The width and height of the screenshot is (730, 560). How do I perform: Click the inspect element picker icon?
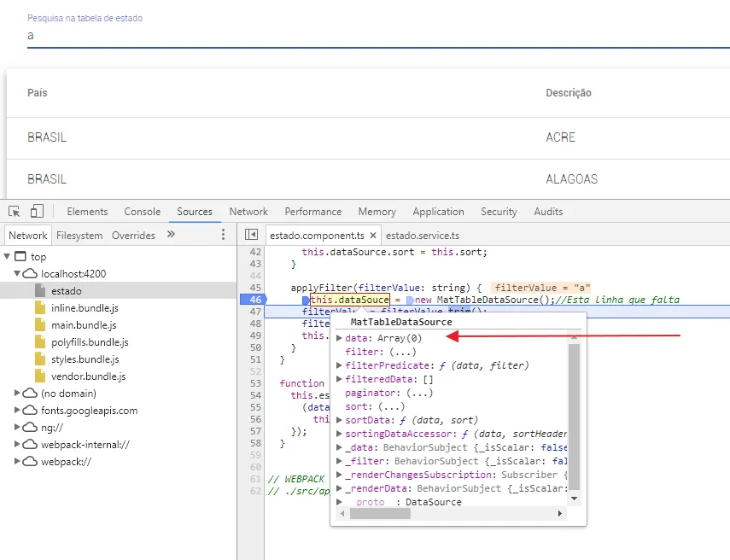[15, 212]
